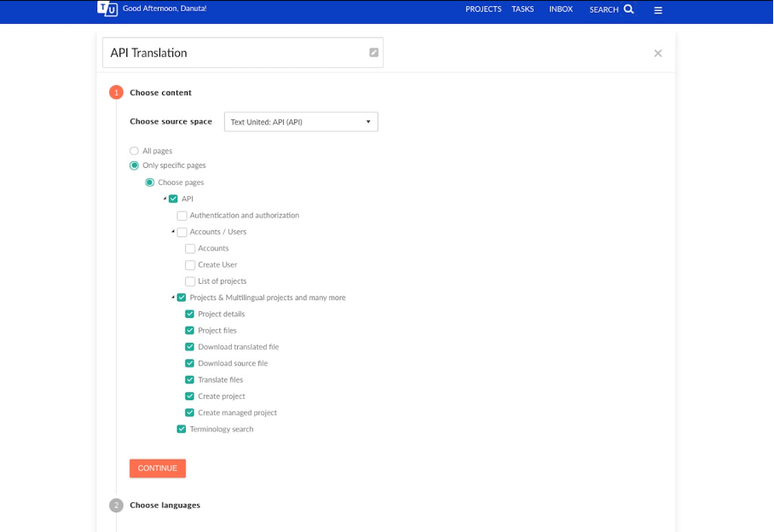Close the API Translation wizard
This screenshot has height=532, width=774.
click(x=657, y=54)
